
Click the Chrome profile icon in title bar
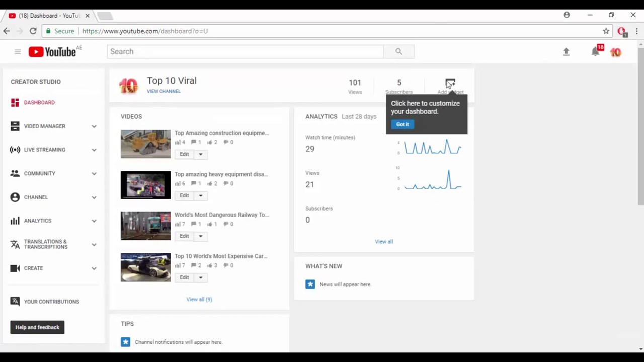(567, 15)
